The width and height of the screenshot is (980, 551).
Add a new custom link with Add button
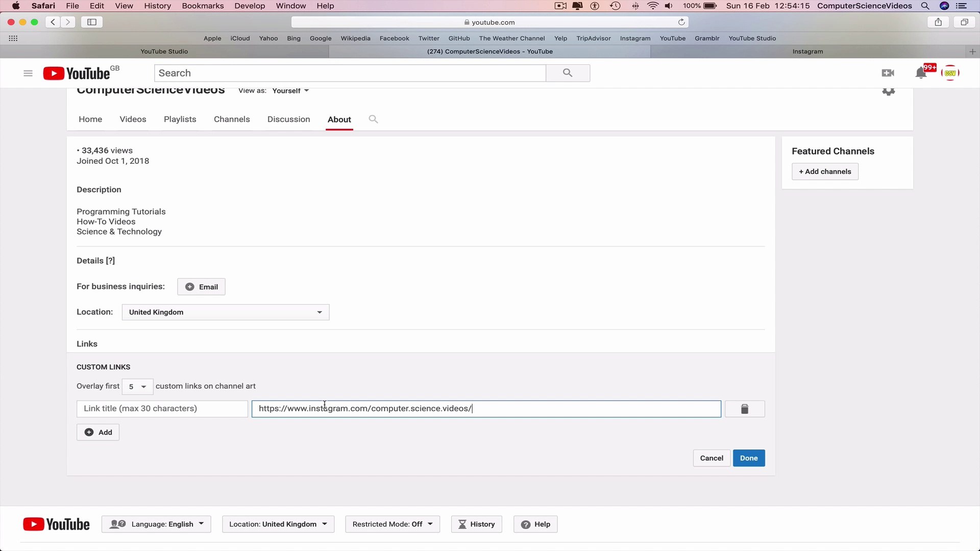click(97, 432)
